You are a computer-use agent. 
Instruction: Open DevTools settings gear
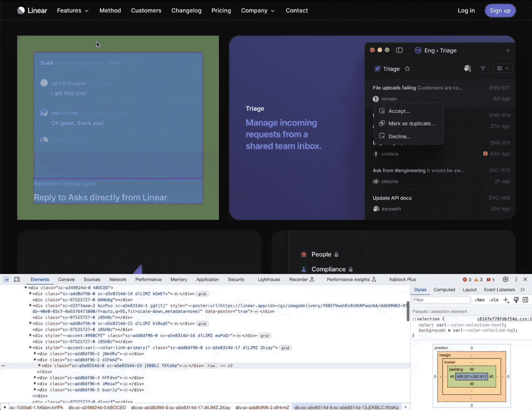coord(505,279)
